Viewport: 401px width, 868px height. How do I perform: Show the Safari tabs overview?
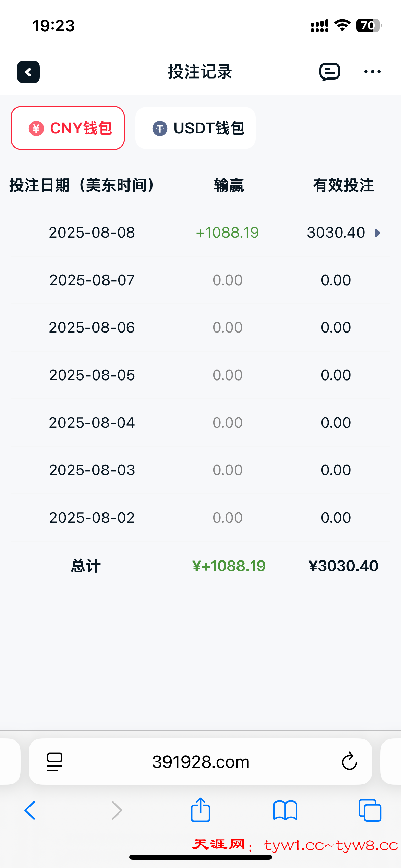tap(369, 810)
